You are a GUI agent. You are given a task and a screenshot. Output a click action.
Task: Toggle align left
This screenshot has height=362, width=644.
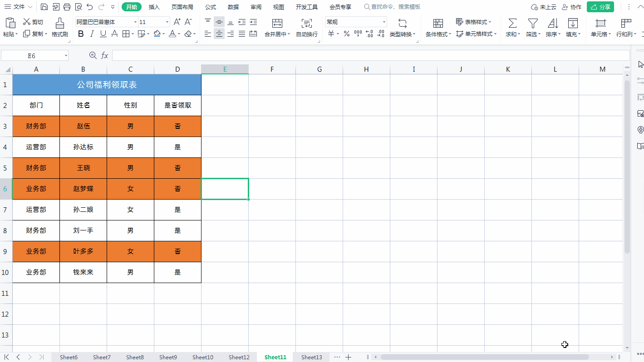click(208, 34)
